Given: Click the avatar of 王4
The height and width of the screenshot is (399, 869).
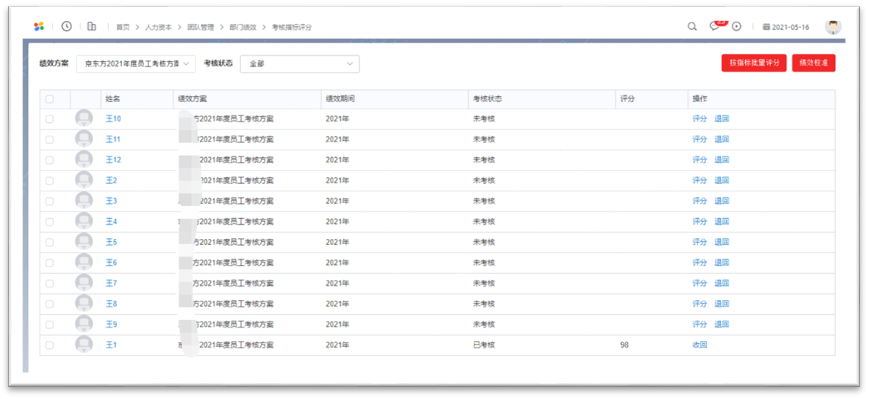Looking at the screenshot, I should point(84,222).
